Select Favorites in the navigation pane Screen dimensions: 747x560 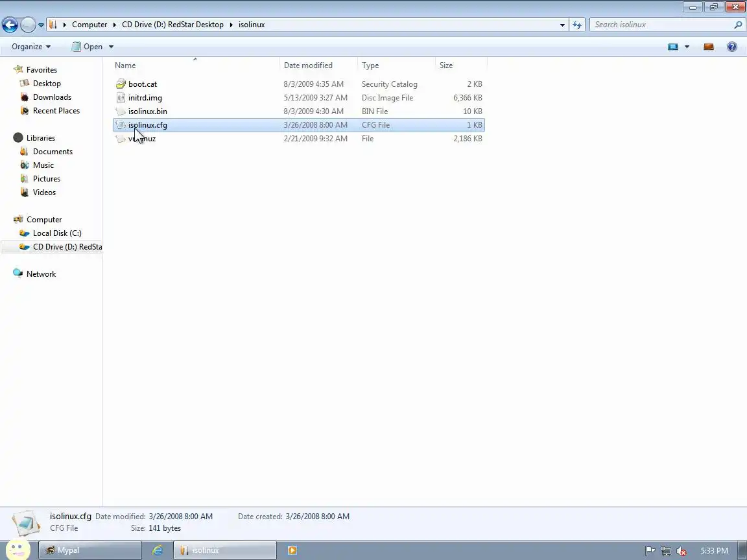(41, 69)
